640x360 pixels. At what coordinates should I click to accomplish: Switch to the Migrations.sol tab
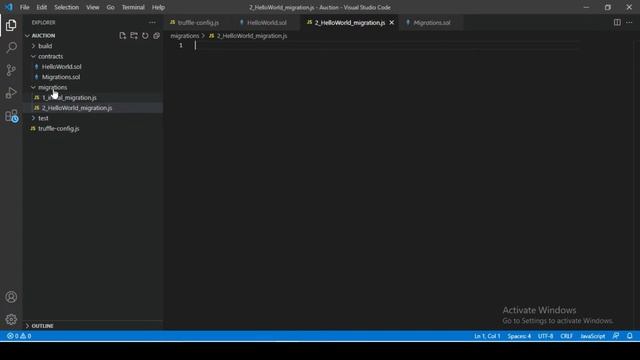tap(431, 22)
